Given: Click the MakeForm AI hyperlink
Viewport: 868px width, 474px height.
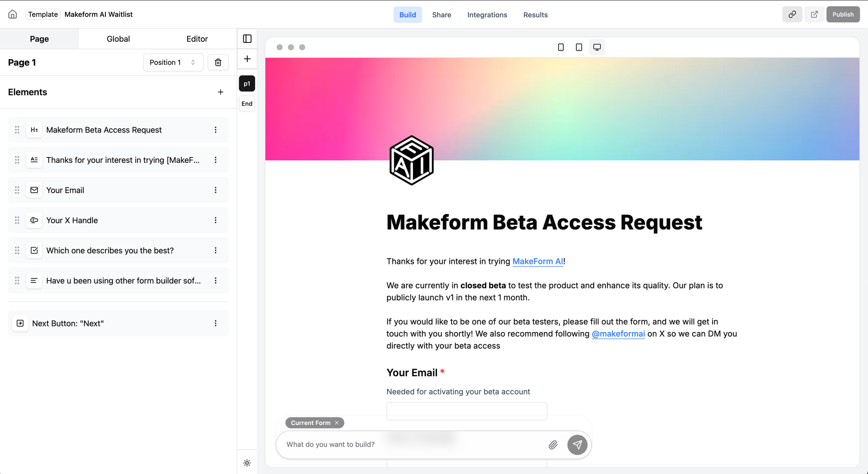Looking at the screenshot, I should click(x=537, y=261).
